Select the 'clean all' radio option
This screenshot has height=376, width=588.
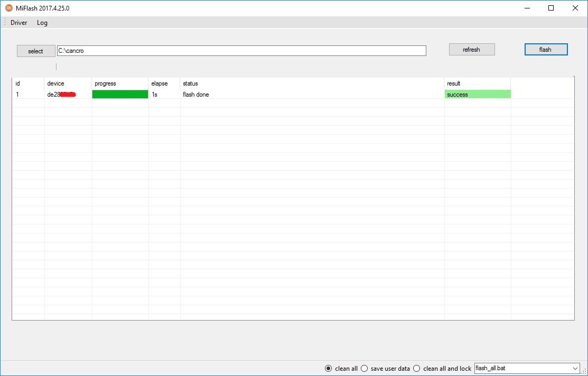pos(341,369)
